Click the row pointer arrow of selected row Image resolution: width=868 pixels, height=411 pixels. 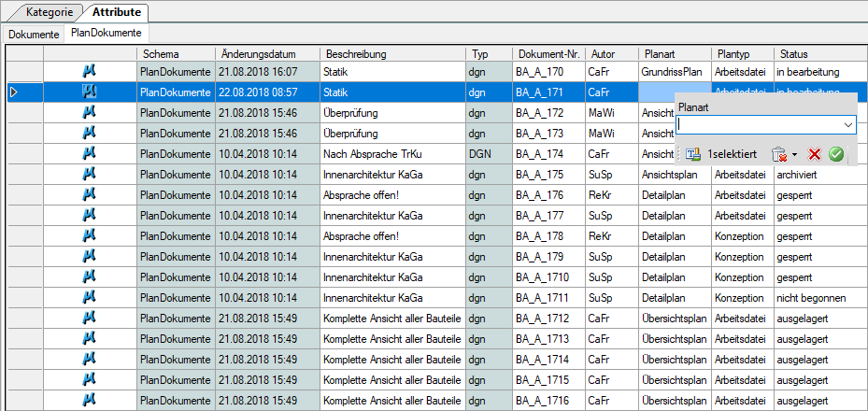[x=14, y=92]
